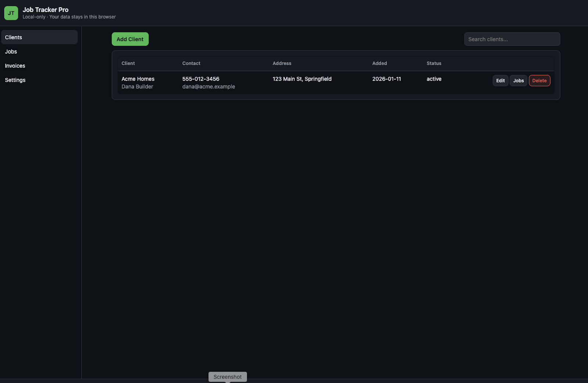Screen dimensions: 588x383
Task: Sort by the Status column header
Action: tap(434, 63)
